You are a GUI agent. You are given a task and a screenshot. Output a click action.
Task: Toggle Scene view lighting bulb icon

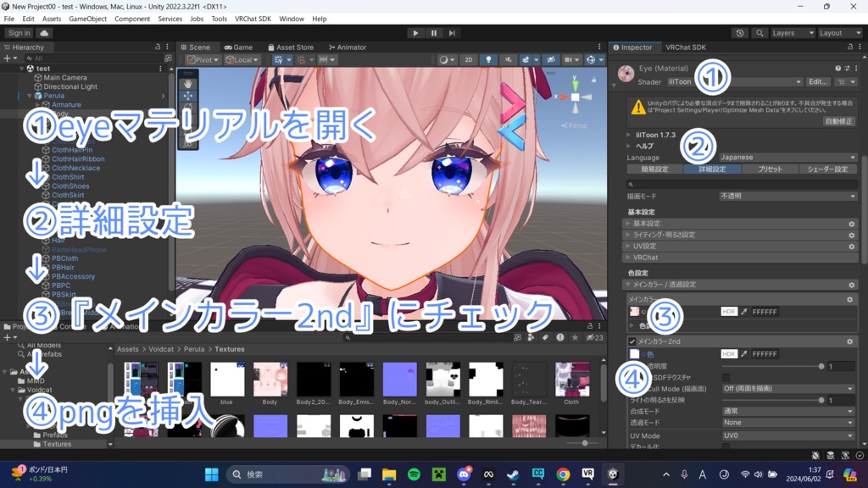(489, 60)
